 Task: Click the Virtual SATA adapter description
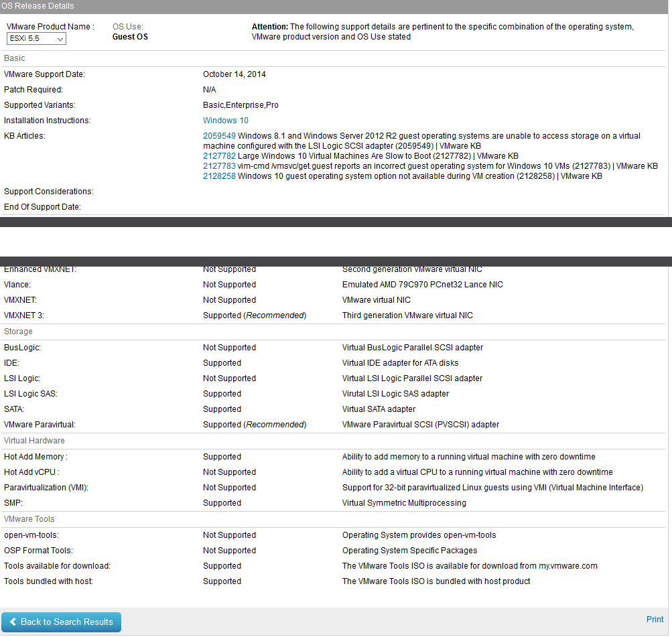pyautogui.click(x=379, y=409)
